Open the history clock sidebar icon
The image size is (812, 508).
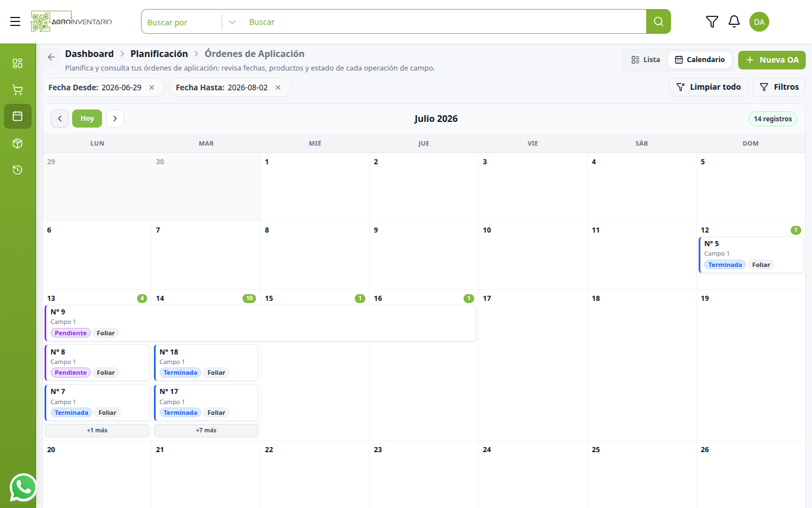[x=17, y=170]
